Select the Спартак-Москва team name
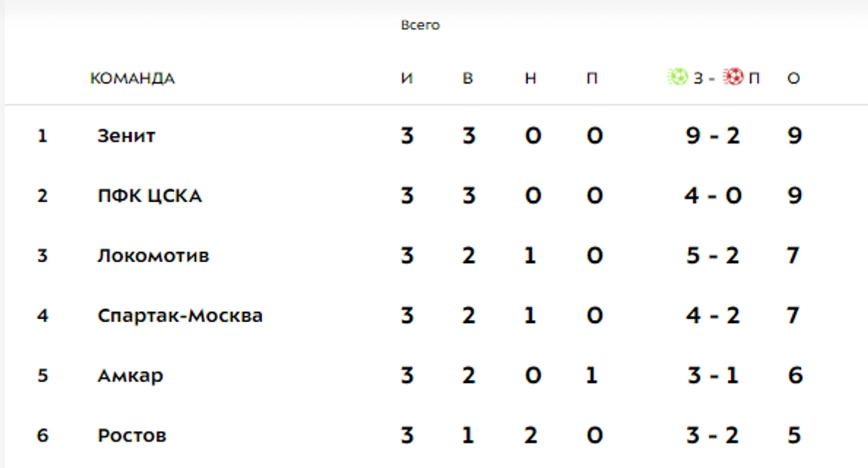The height and width of the screenshot is (468, 868). (x=180, y=315)
